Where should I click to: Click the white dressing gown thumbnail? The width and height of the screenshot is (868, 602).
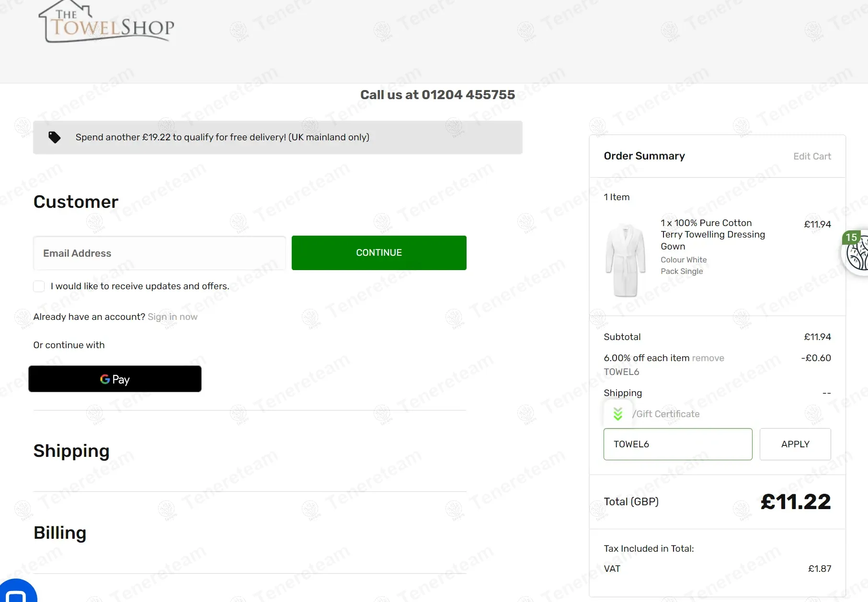coord(626,261)
